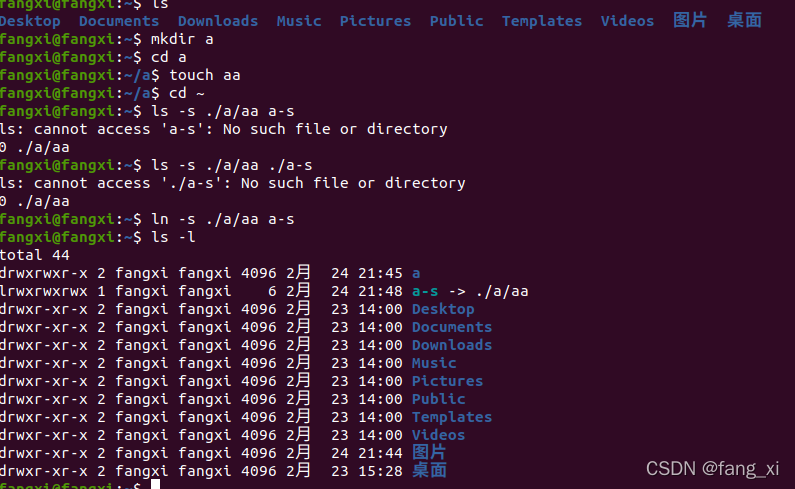Click 'Public' in the ls -l listing
The width and height of the screenshot is (795, 489).
pyautogui.click(x=439, y=399)
